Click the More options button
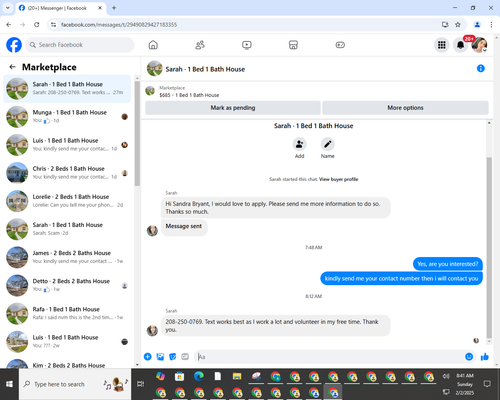500x400 pixels. pos(405,108)
